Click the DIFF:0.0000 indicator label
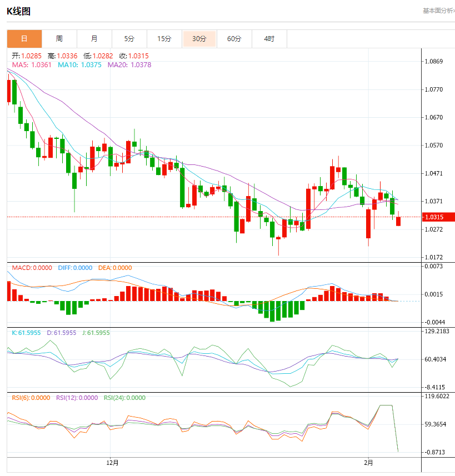The width and height of the screenshot is (455, 476). pos(75,268)
